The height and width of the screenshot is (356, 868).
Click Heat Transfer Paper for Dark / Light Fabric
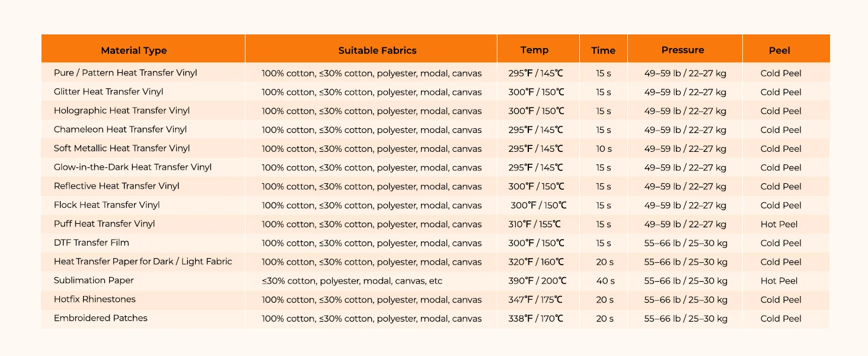(x=143, y=262)
